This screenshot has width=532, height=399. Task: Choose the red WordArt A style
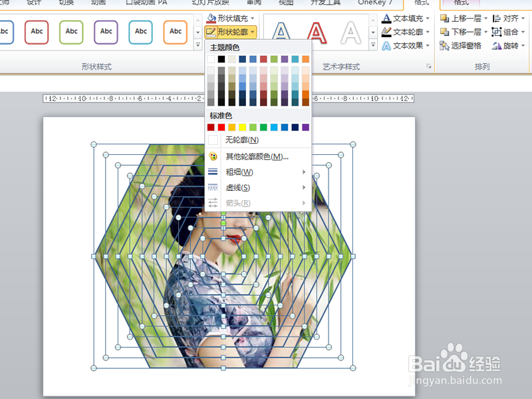click(x=317, y=33)
